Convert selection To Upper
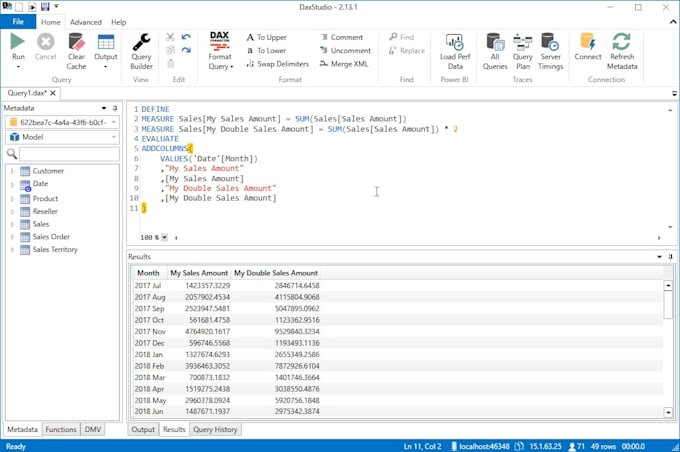This screenshot has height=452, width=680. (267, 37)
